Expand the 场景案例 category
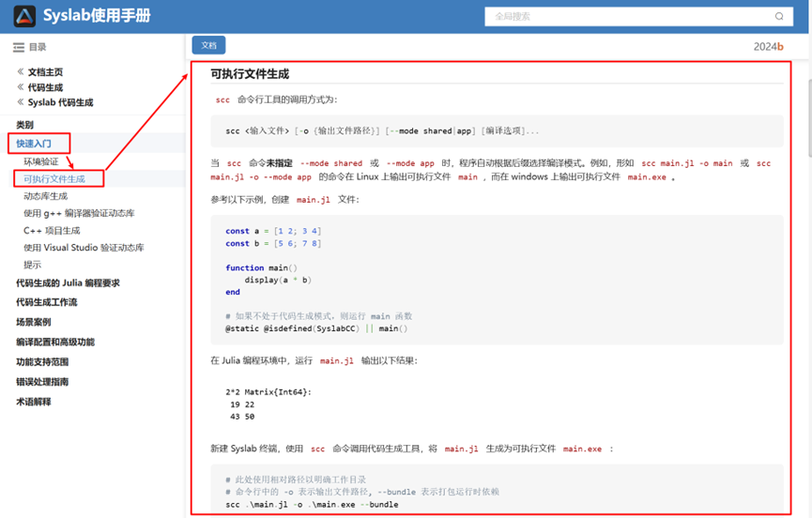The width and height of the screenshot is (812, 518). (34, 323)
